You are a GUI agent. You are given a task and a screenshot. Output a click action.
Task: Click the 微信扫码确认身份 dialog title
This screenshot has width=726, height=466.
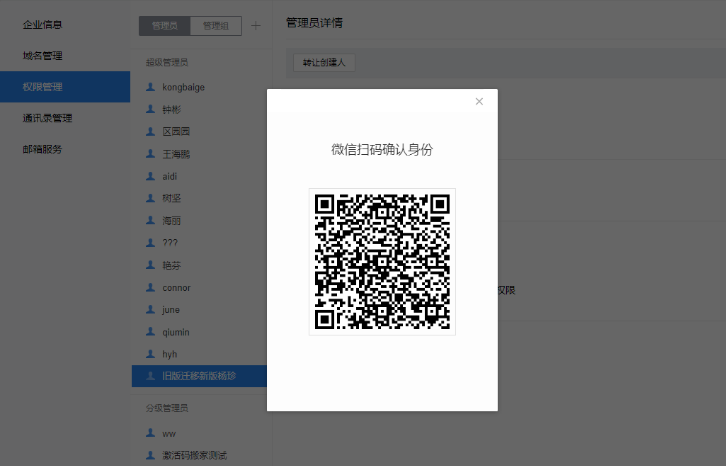click(382, 150)
